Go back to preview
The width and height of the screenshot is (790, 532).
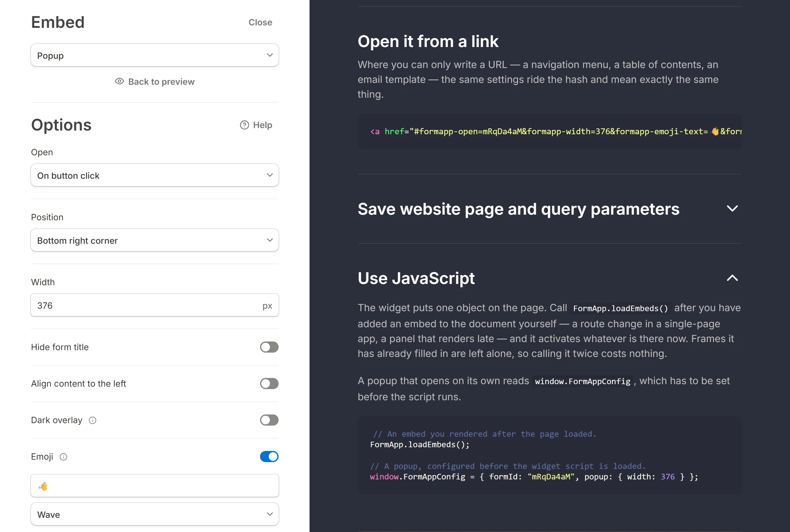coord(155,82)
